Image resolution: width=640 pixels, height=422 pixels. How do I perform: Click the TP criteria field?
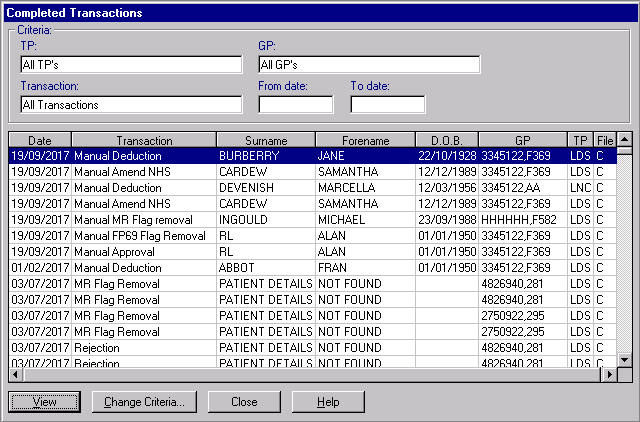(131, 65)
